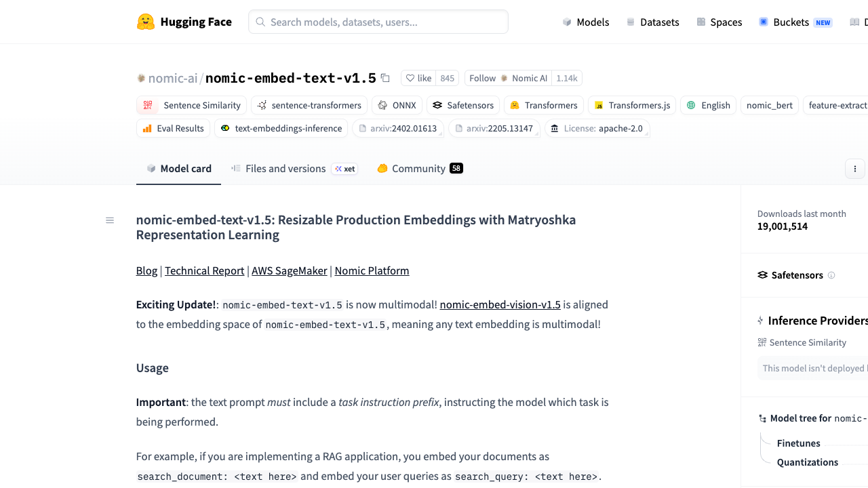
Task: Switch to the Files and versions tab
Action: click(x=293, y=168)
